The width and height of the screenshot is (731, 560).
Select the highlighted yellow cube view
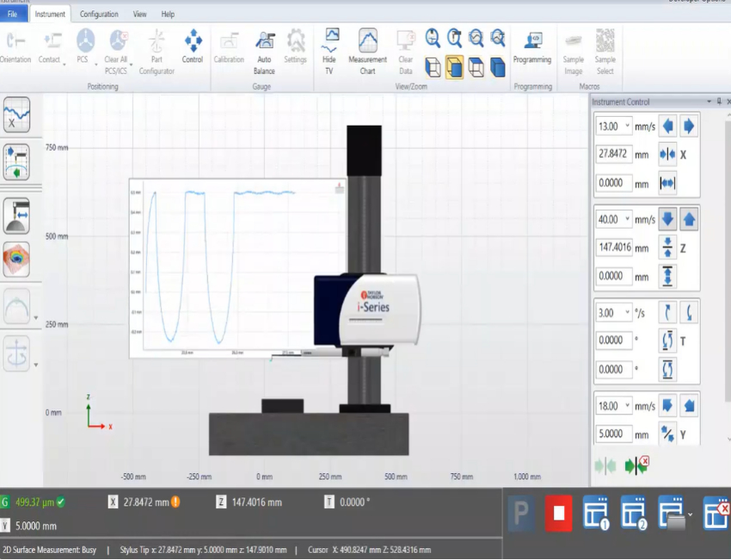coord(455,67)
